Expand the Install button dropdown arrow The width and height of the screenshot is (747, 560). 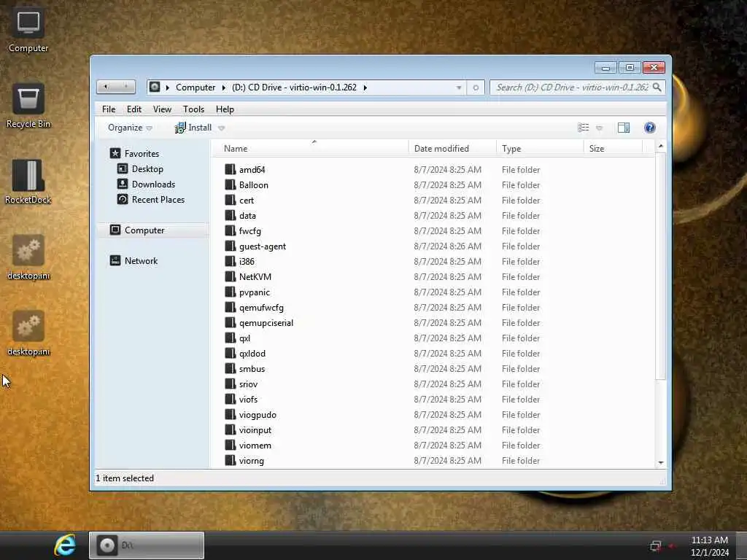(x=222, y=128)
